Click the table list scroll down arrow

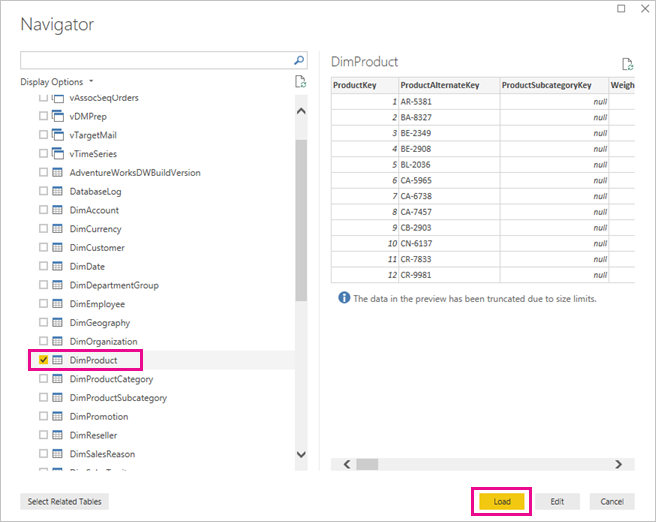[301, 454]
